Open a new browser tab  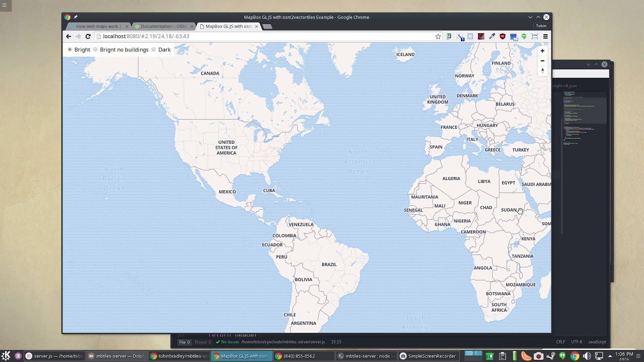(268, 26)
